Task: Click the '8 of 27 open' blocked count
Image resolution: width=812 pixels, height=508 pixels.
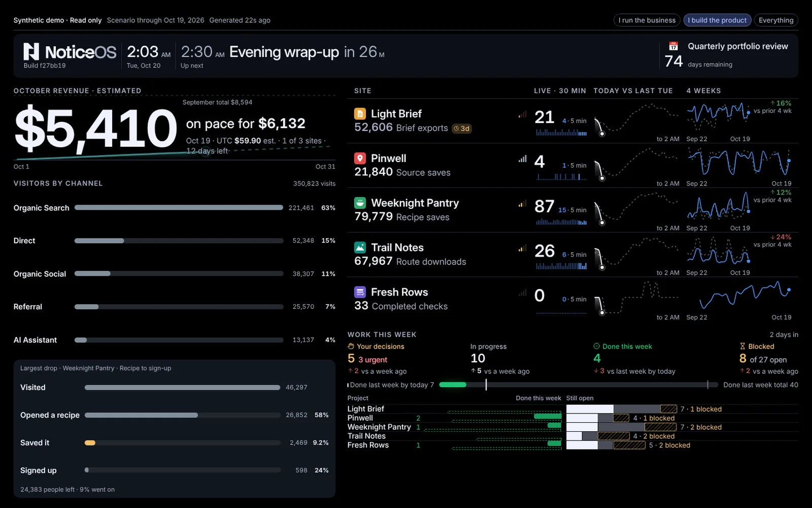Action: click(x=763, y=359)
